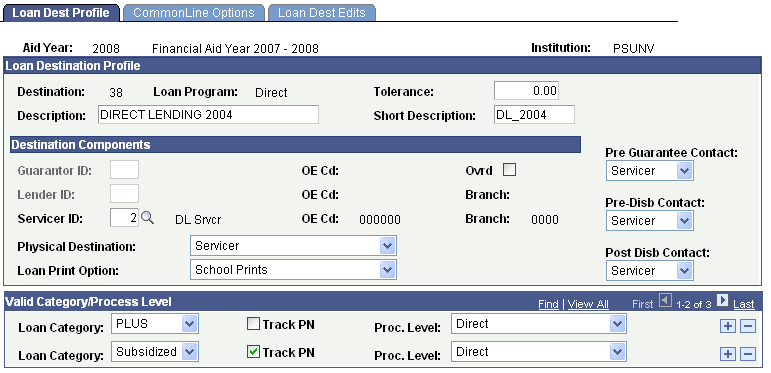
Task: Delete the PLUS loan category row
Action: coord(747,326)
